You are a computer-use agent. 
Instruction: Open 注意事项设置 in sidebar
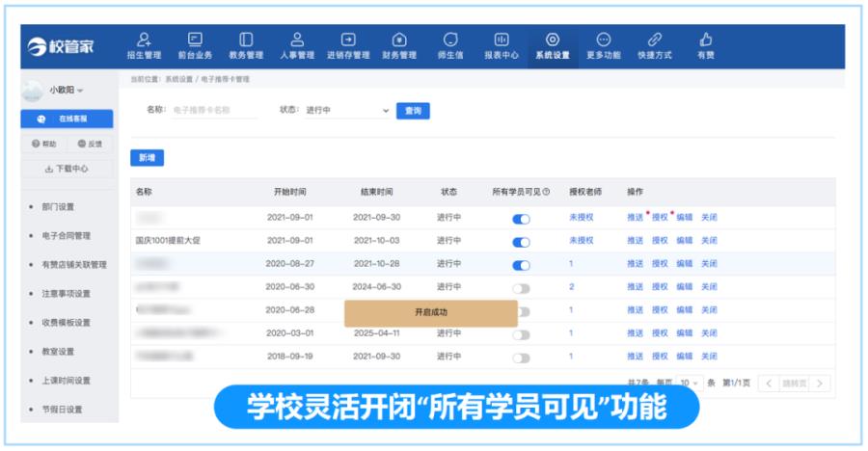[67, 294]
